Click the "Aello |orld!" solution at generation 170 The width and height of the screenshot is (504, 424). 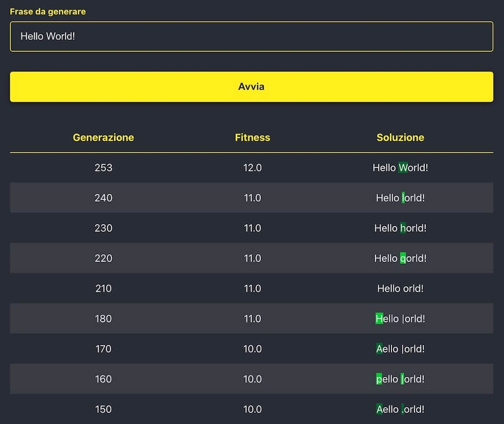pos(400,349)
